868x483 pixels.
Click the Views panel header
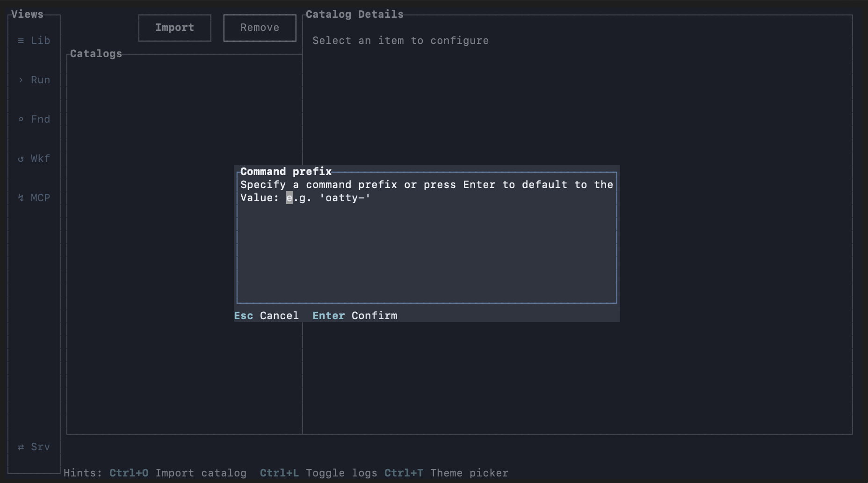27,14
